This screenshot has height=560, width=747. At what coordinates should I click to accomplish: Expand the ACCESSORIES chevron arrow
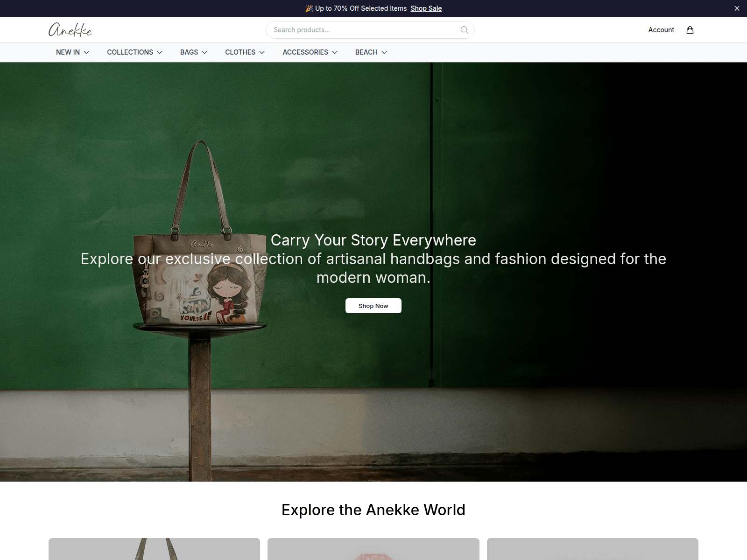(x=335, y=52)
